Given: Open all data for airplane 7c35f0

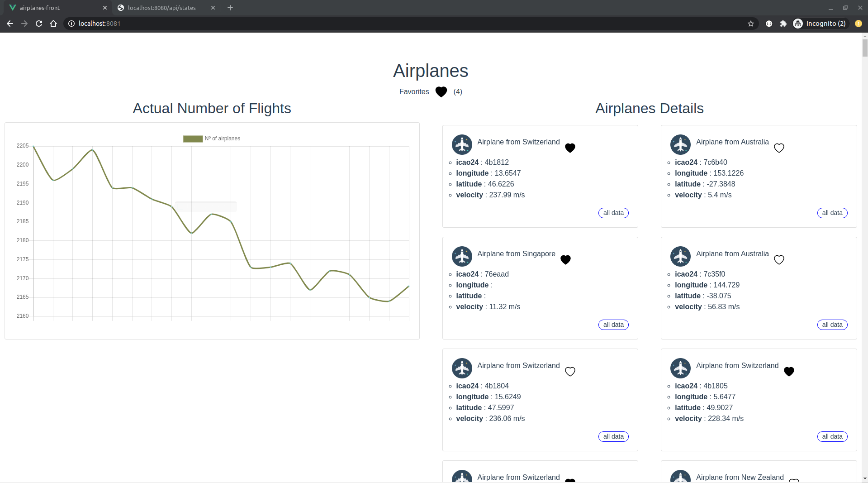Looking at the screenshot, I should tap(832, 325).
